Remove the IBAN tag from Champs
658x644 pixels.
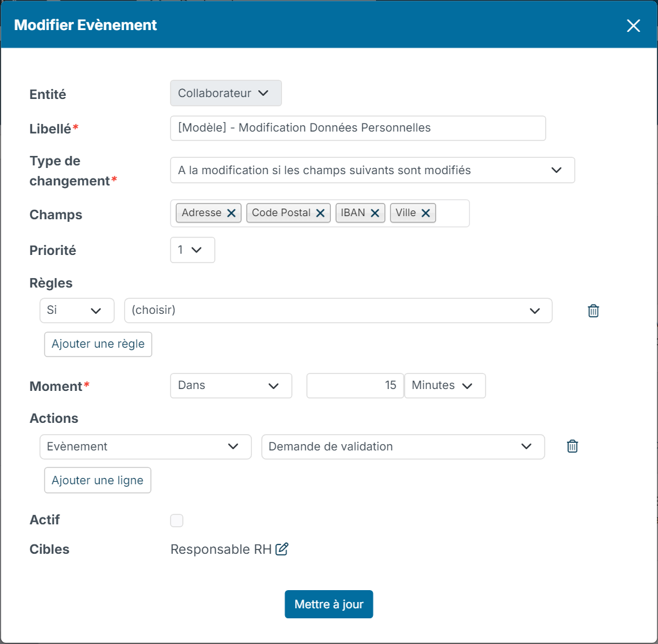pyautogui.click(x=375, y=213)
